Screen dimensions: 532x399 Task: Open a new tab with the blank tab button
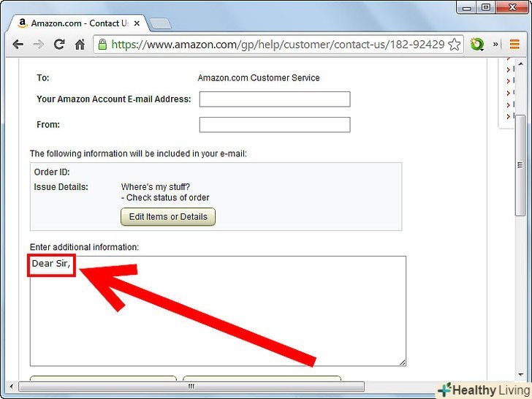[160, 23]
